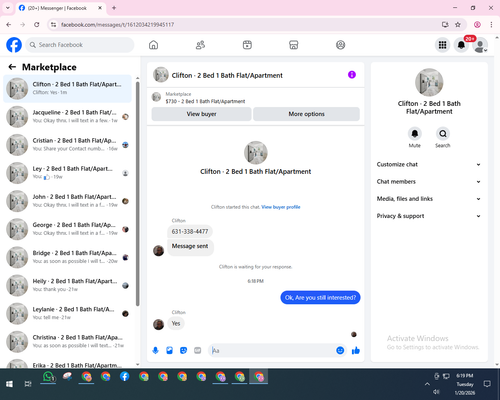Open the Heily conversation in the list

tap(67, 285)
